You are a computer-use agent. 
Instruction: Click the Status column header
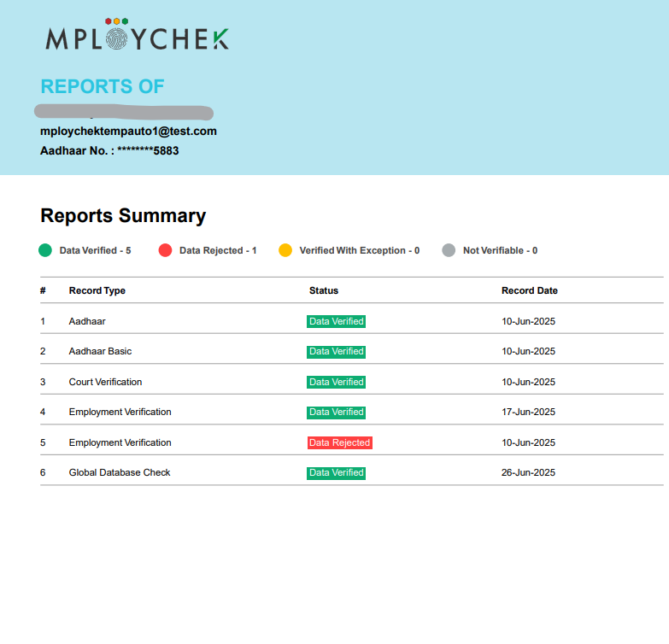(324, 290)
